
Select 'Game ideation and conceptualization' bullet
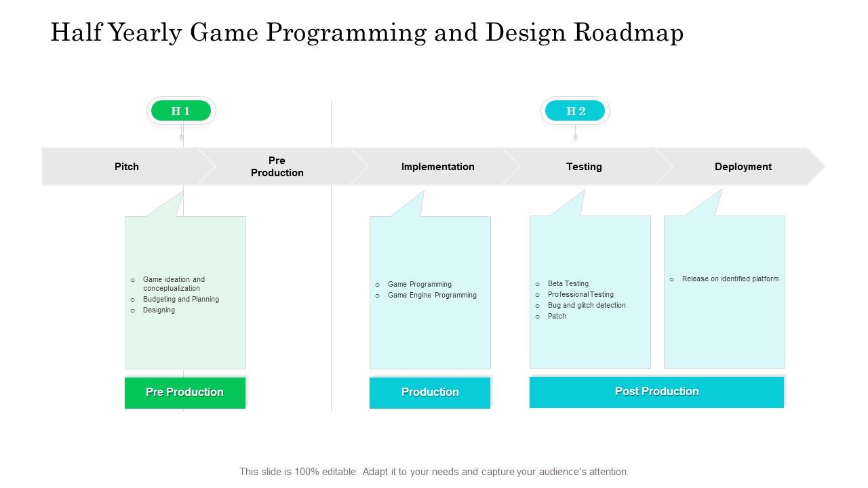click(174, 283)
